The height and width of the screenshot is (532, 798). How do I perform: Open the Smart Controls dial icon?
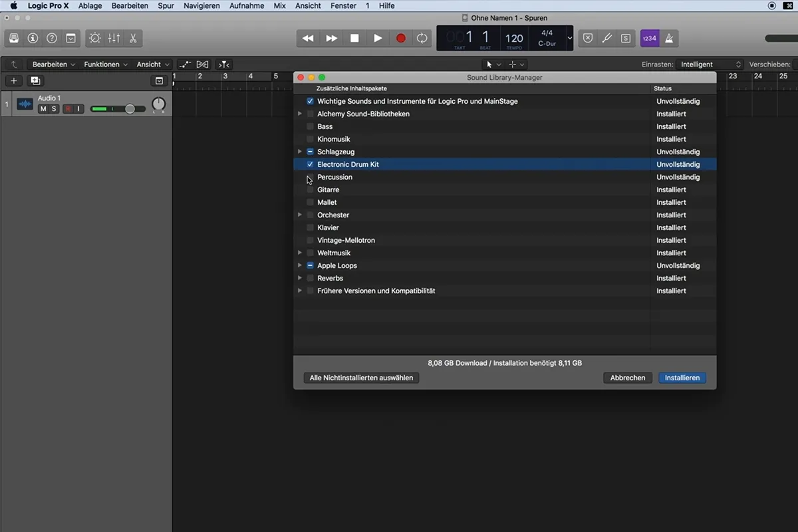click(x=95, y=38)
